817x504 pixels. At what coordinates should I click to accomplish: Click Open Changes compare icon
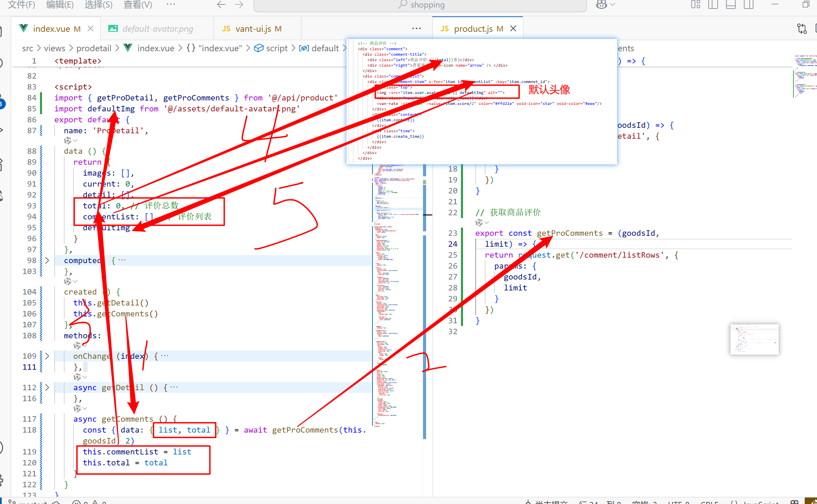click(802, 29)
